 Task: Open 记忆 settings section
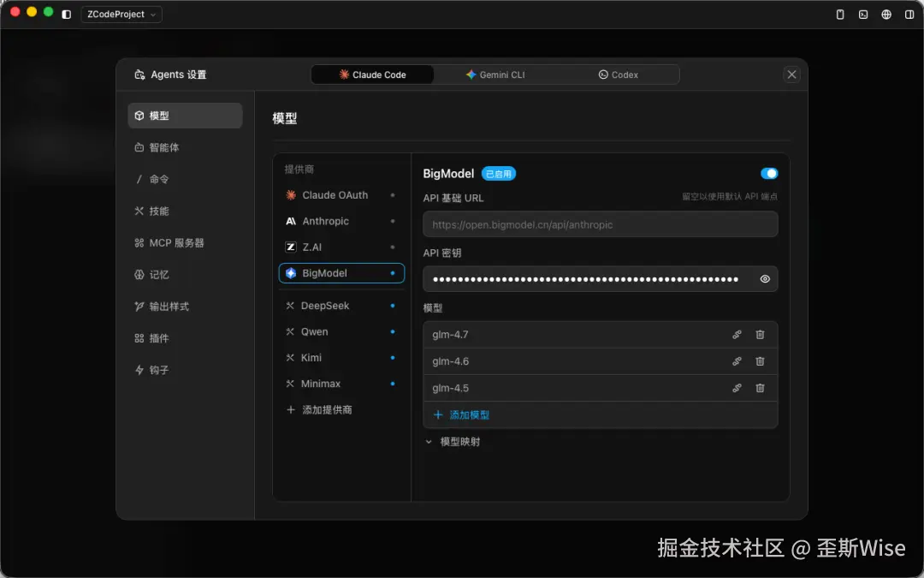coord(185,275)
